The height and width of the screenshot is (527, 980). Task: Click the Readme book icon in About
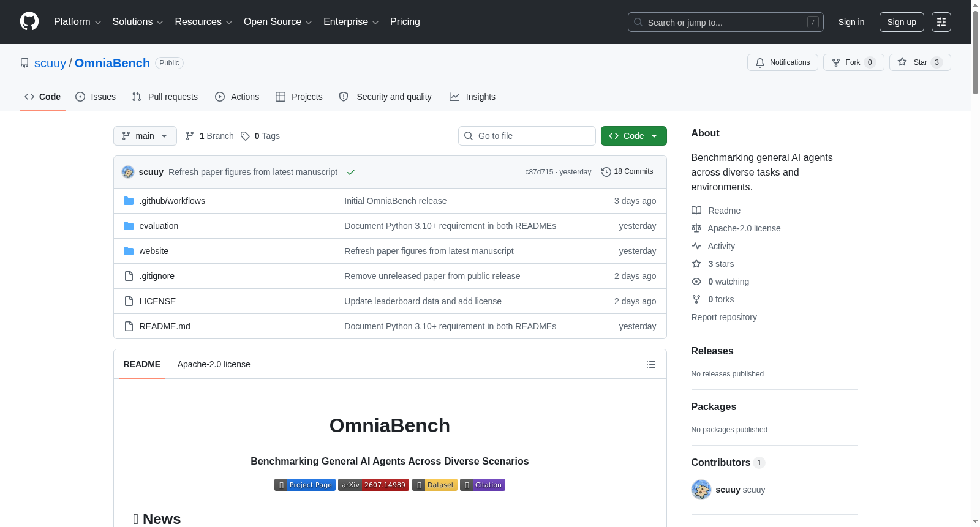click(x=696, y=211)
